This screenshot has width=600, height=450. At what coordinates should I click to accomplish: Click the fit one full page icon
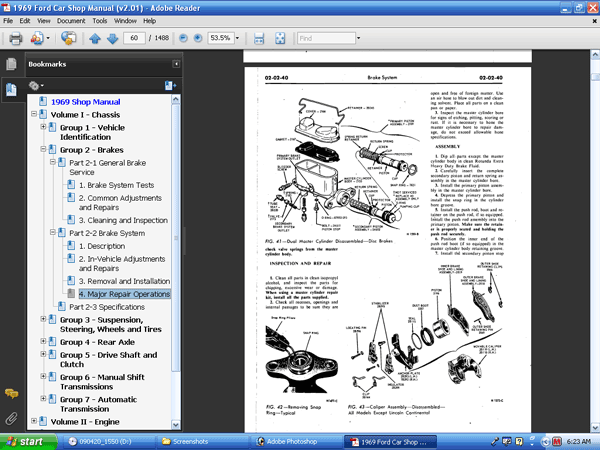(280, 38)
